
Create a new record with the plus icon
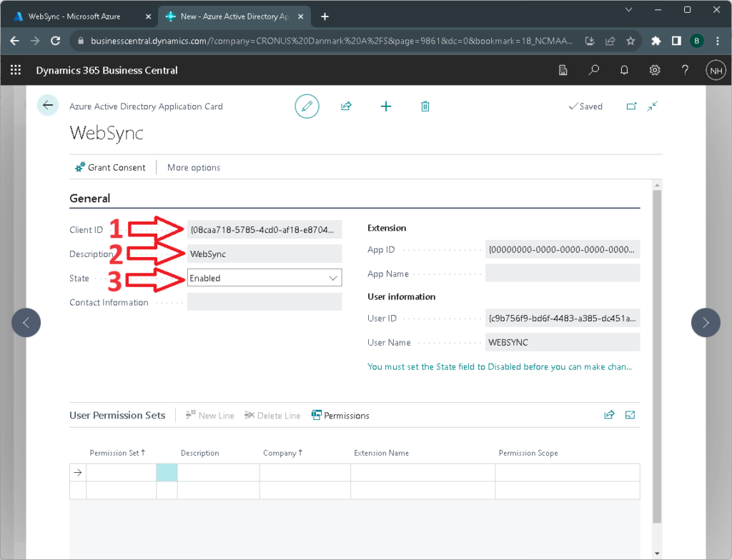tap(386, 106)
